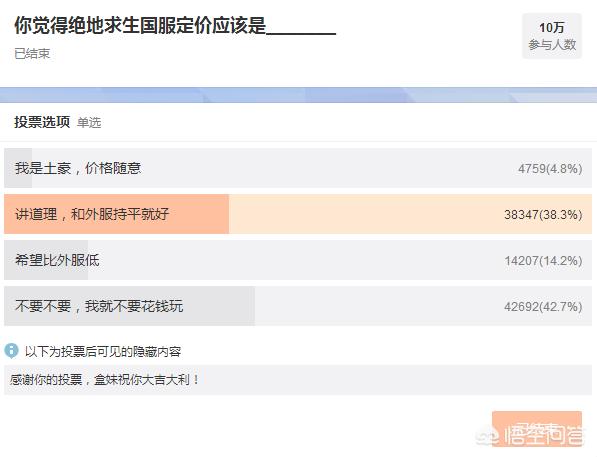Click the 感谢你的投票 thank-you message box
597x457 pixels.
coord(298,380)
